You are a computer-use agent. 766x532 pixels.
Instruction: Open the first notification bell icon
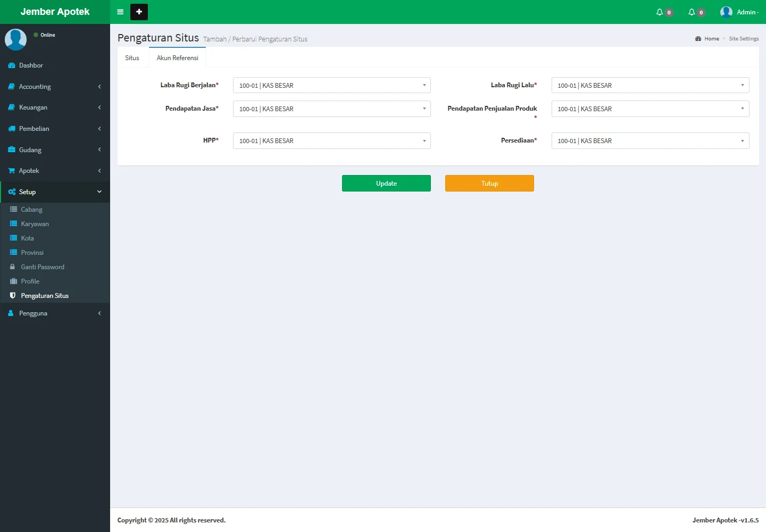[x=660, y=12]
